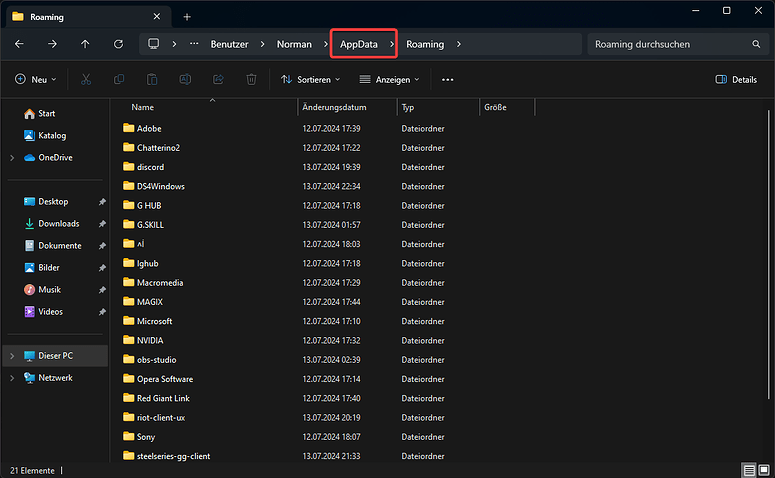Open the Anzeigen dropdown menu

[389, 79]
